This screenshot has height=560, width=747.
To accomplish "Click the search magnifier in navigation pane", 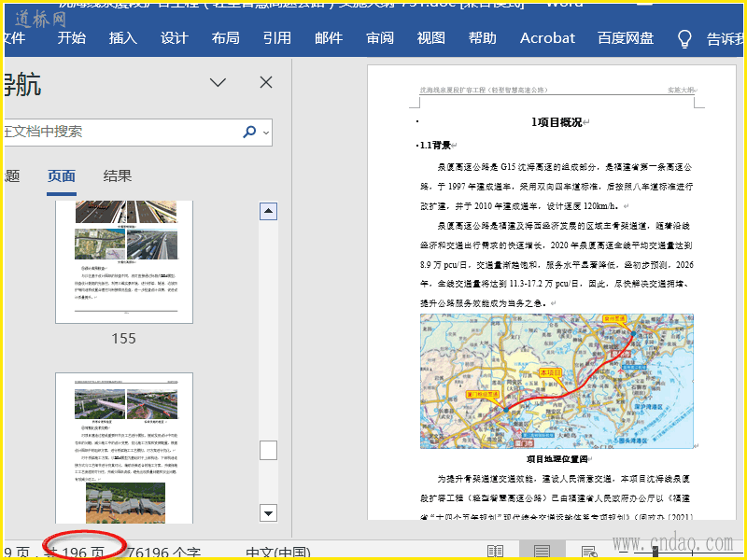I will tap(249, 133).
